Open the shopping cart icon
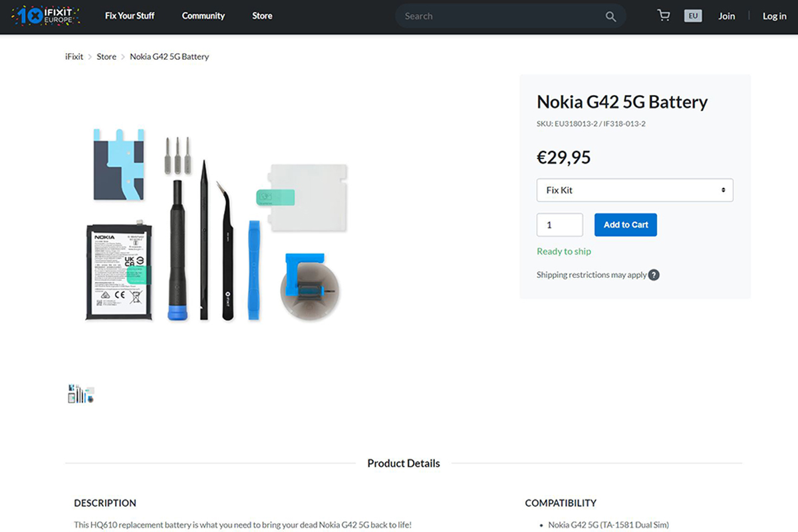The width and height of the screenshot is (798, 532). 664,15
